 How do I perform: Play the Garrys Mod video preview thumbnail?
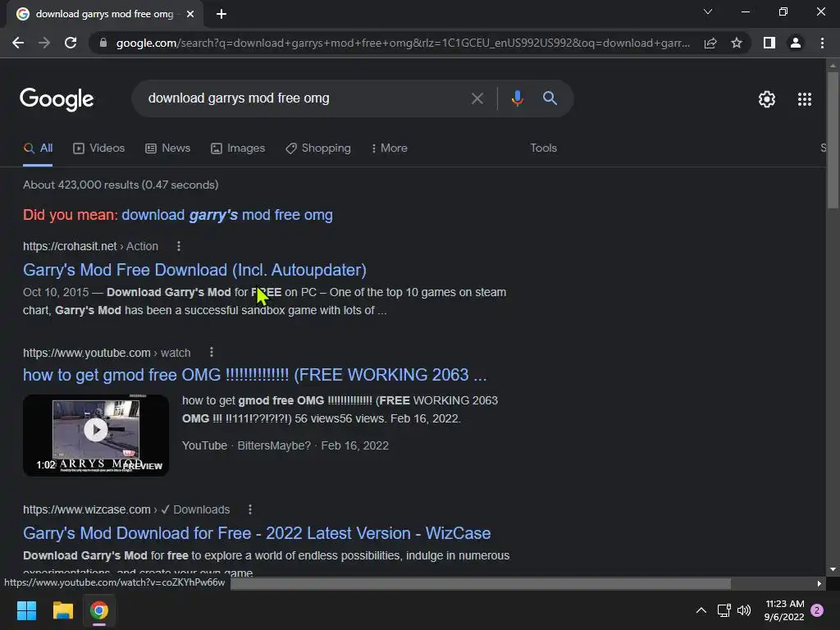pos(96,435)
